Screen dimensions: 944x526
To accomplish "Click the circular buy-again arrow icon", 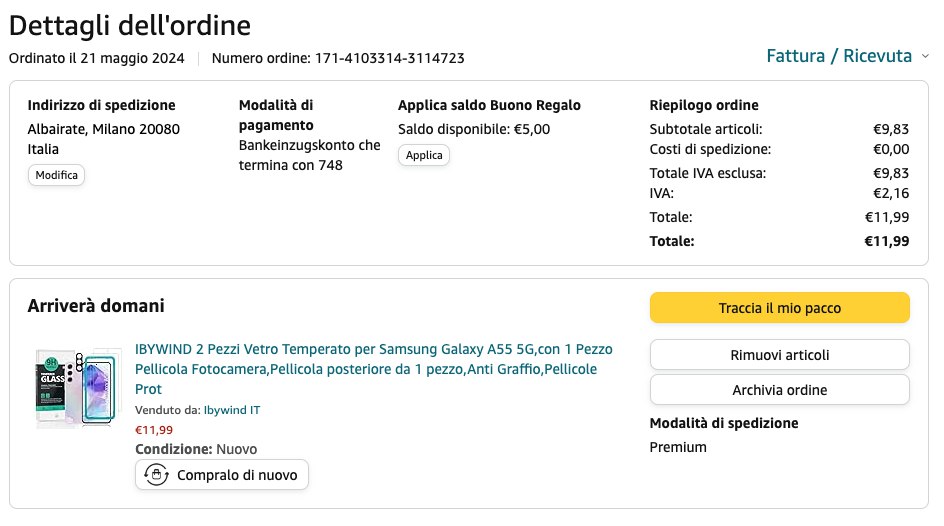I will [155, 475].
